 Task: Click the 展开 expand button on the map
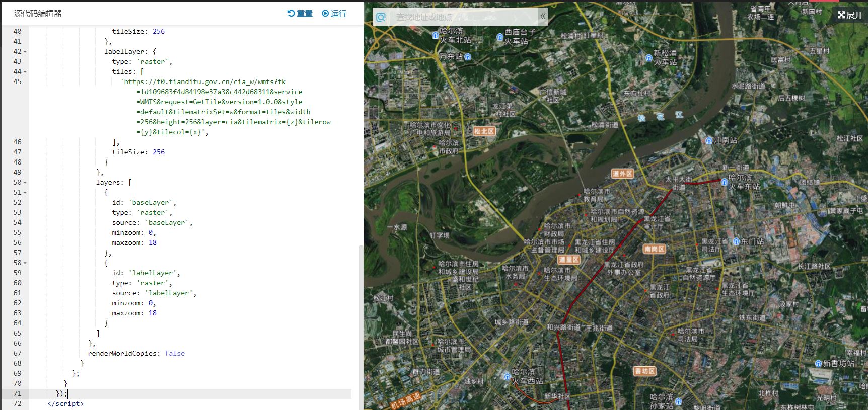tap(850, 15)
